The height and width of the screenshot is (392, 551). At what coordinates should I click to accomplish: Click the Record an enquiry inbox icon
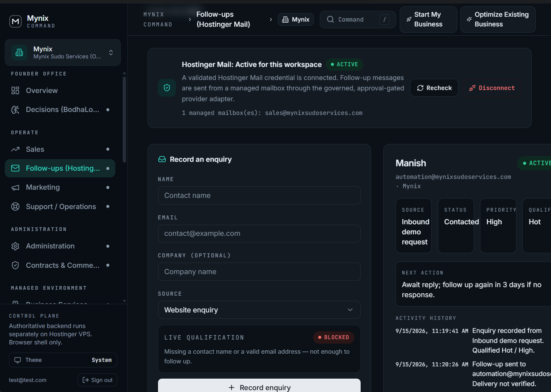coord(162,159)
